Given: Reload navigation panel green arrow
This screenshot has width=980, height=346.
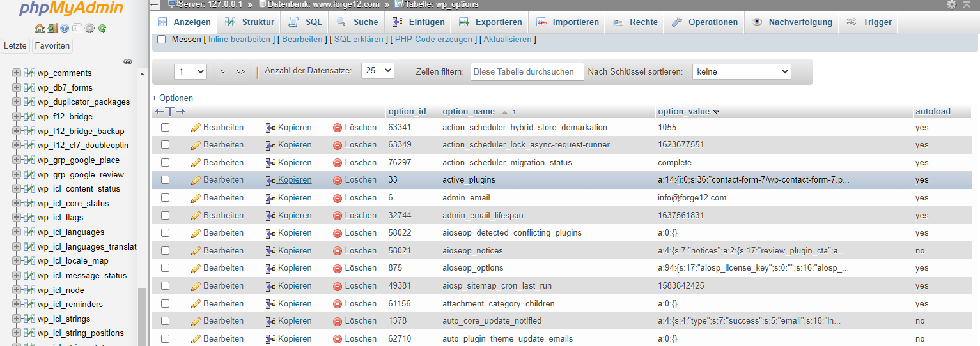Looking at the screenshot, I should point(102,28).
